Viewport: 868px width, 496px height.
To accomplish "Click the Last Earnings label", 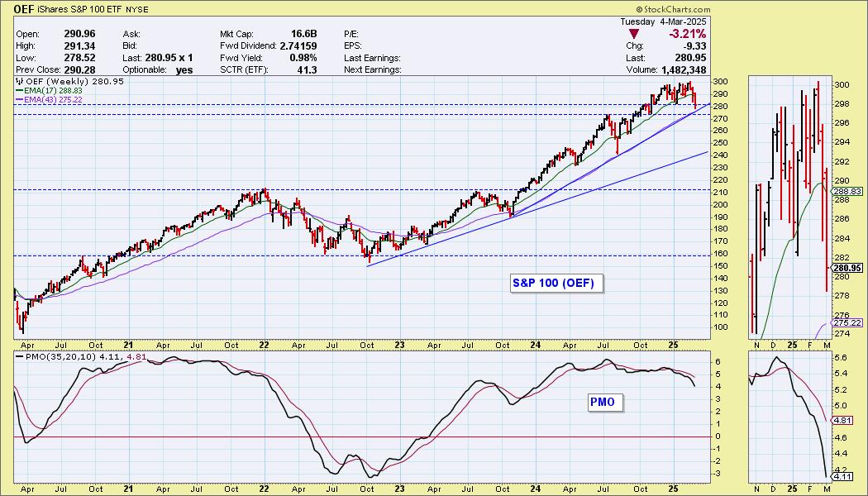I will [x=372, y=58].
